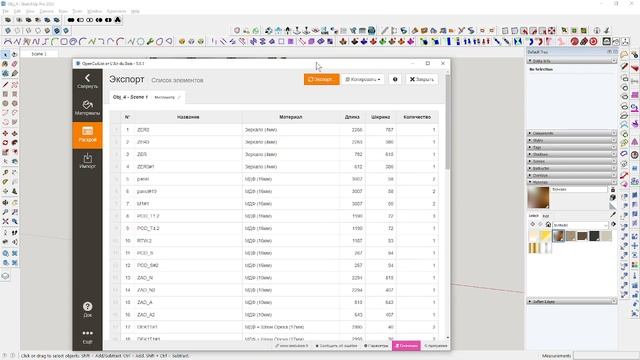This screenshot has height=360, width=640.
Task: Click the round help icon beside Копировать
Action: (x=395, y=79)
